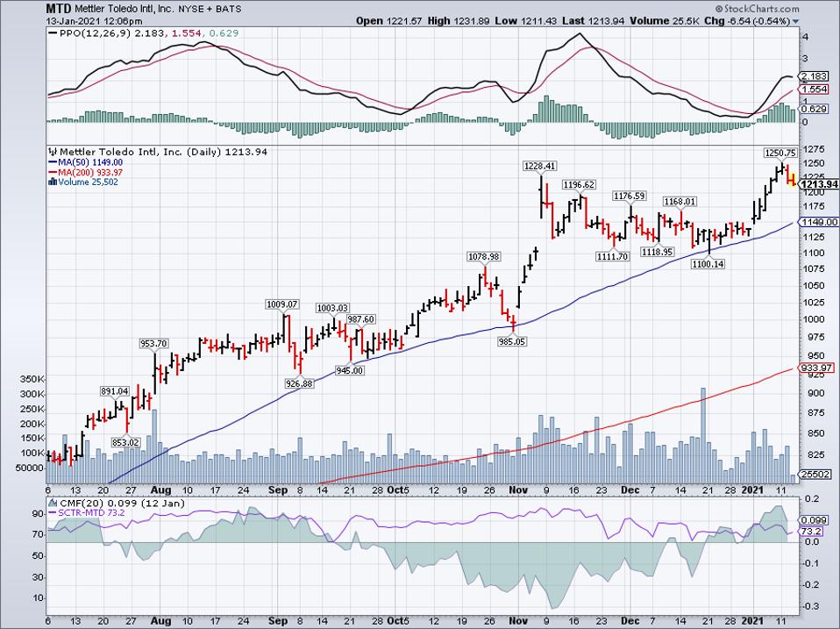This screenshot has height=629, width=840.
Task: Click the 853.02 low price label
Action: (125, 442)
